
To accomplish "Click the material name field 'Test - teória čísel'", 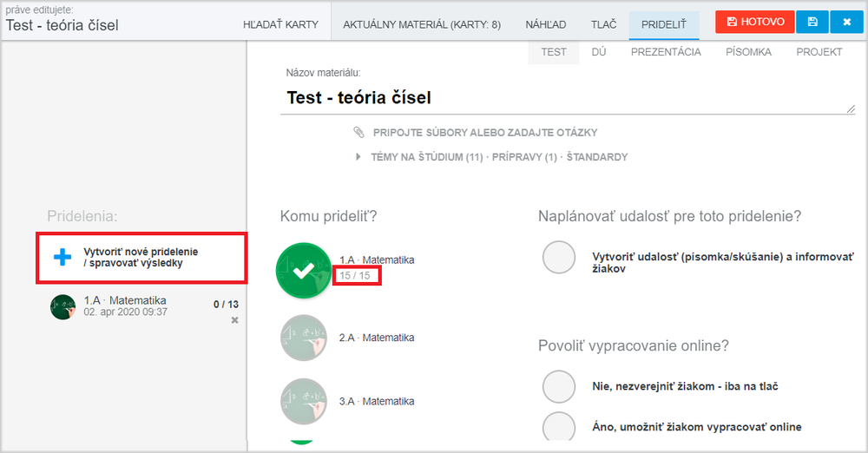I will (568, 98).
